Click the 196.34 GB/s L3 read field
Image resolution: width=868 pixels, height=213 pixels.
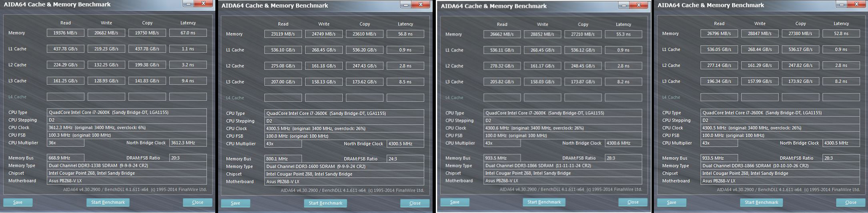click(x=719, y=81)
